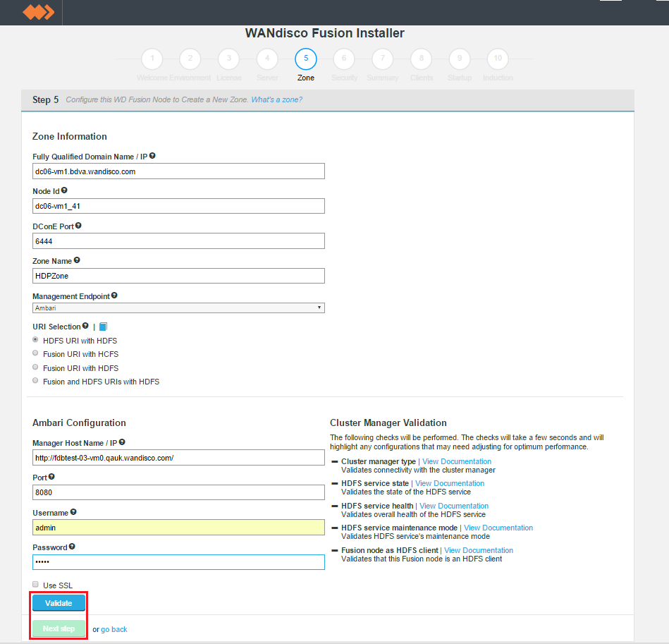Click the Password input field
The height and width of the screenshot is (644, 669).
(178, 562)
